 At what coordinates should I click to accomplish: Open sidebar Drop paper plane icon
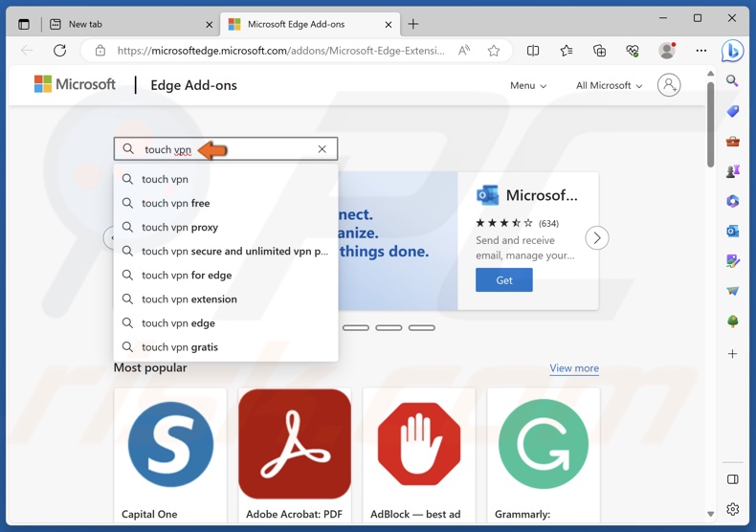(x=732, y=291)
